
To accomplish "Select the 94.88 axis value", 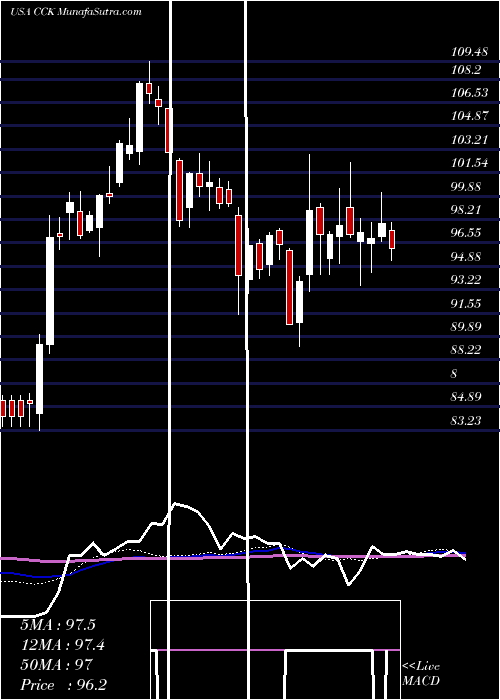I will tap(466, 257).
